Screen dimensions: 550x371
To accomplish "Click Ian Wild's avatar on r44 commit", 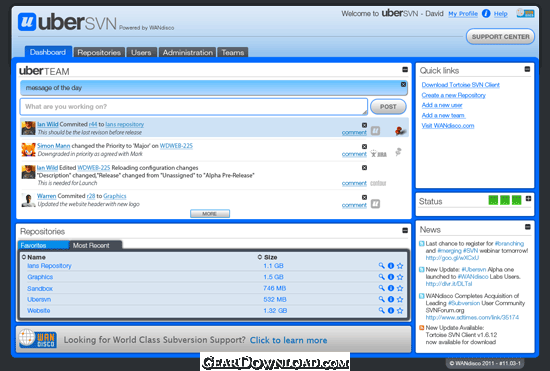I will point(28,128).
